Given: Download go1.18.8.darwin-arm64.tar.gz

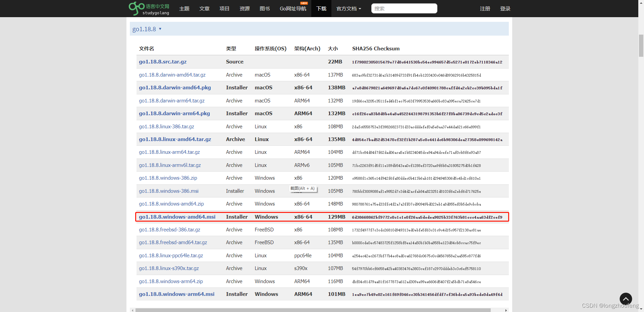Looking at the screenshot, I should [x=172, y=100].
